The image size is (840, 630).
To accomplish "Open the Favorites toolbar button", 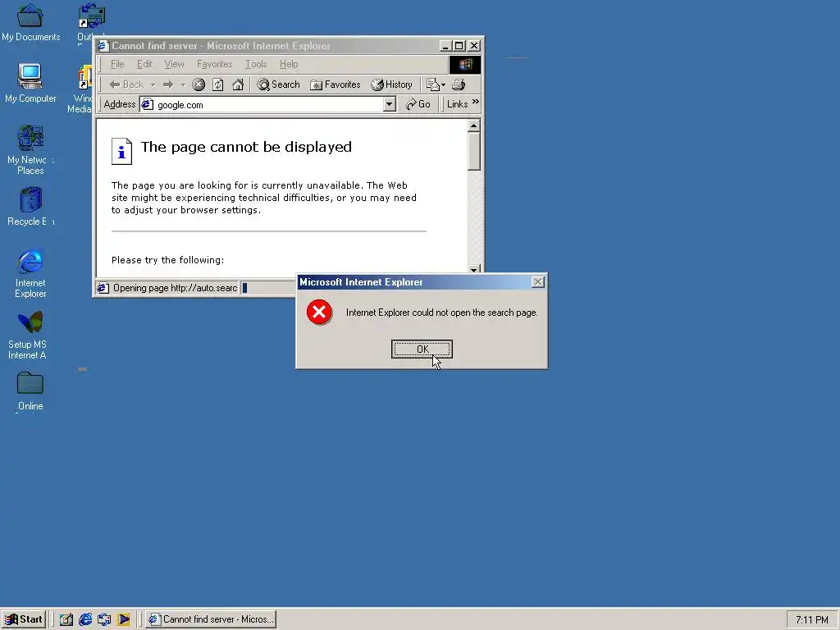I will coord(336,84).
